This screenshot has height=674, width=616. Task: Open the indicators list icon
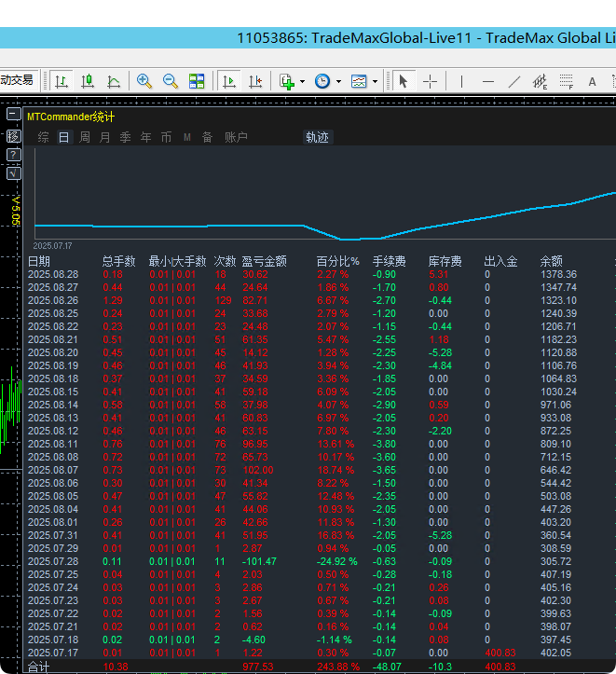point(287,81)
